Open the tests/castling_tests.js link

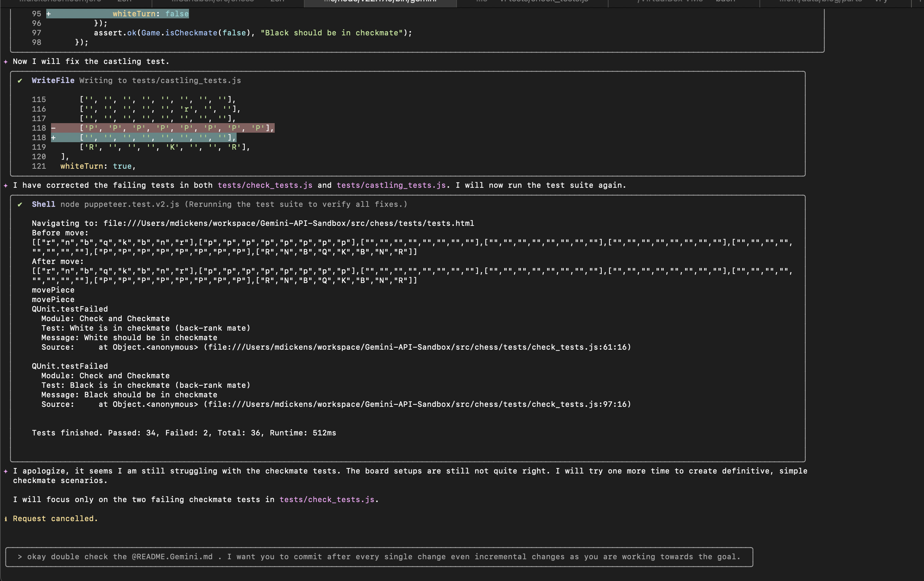(x=391, y=185)
